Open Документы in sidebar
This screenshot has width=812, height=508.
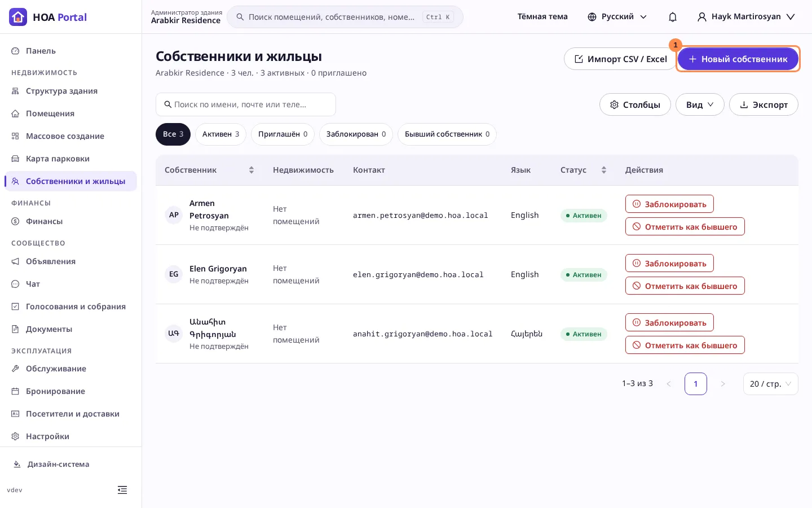point(70,329)
